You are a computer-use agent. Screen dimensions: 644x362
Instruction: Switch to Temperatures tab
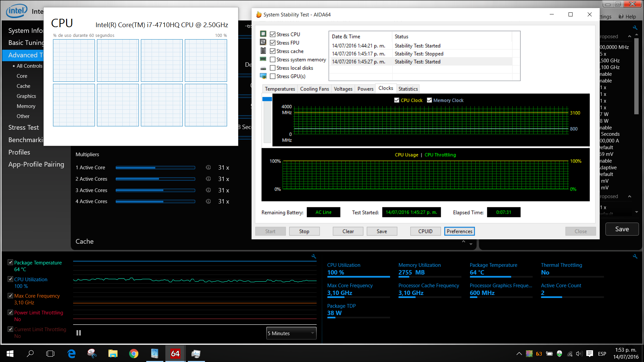[280, 89]
